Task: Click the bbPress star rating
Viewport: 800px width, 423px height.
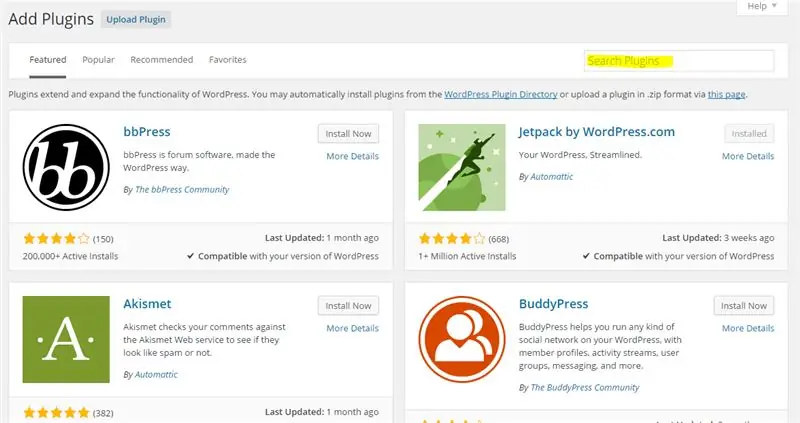Action: point(57,238)
